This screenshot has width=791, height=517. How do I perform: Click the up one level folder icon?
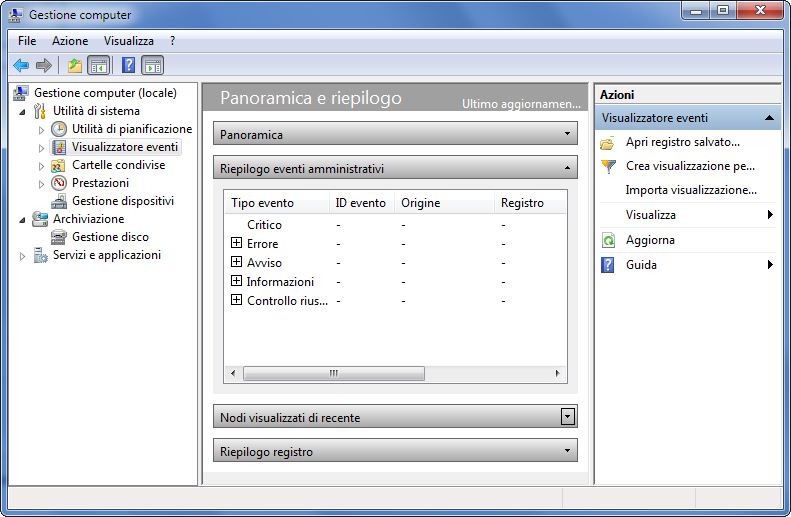click(75, 65)
